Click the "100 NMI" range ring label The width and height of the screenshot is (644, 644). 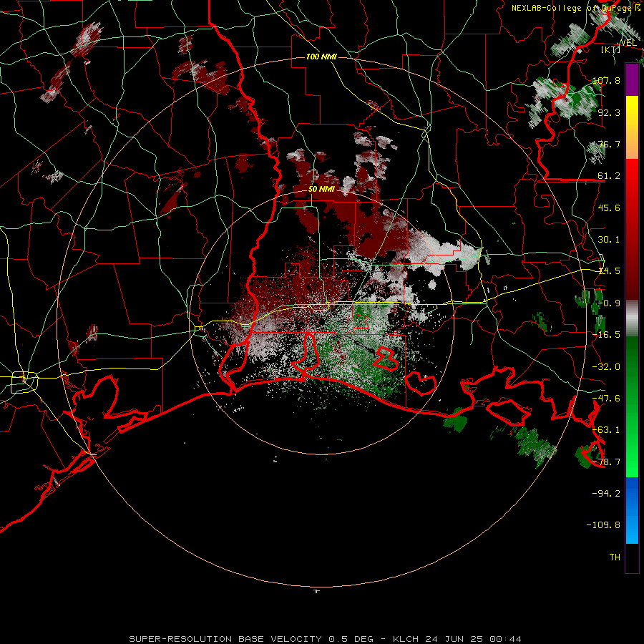321,57
